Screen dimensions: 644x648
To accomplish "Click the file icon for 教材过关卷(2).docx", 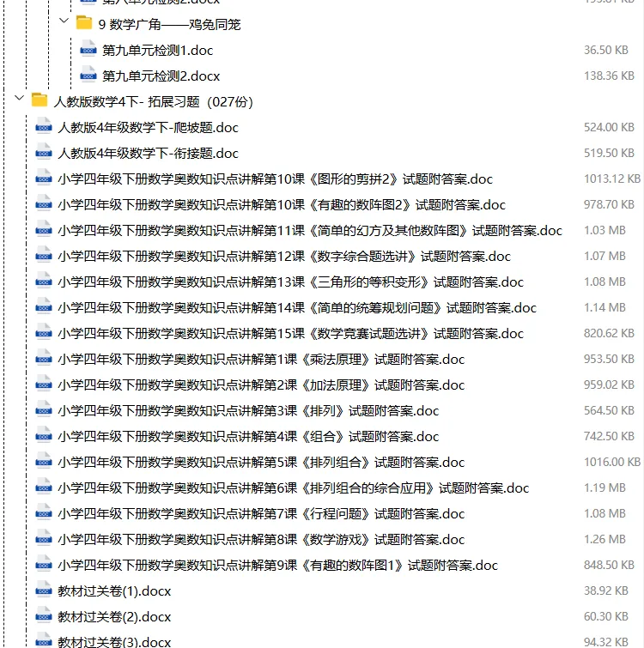I will click(x=44, y=615).
